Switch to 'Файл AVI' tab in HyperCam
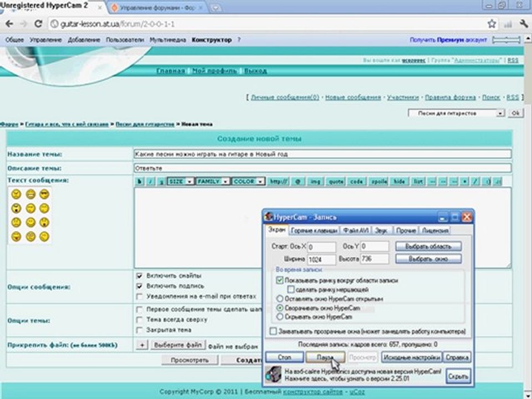This screenshot has height=399, width=532. click(x=356, y=231)
